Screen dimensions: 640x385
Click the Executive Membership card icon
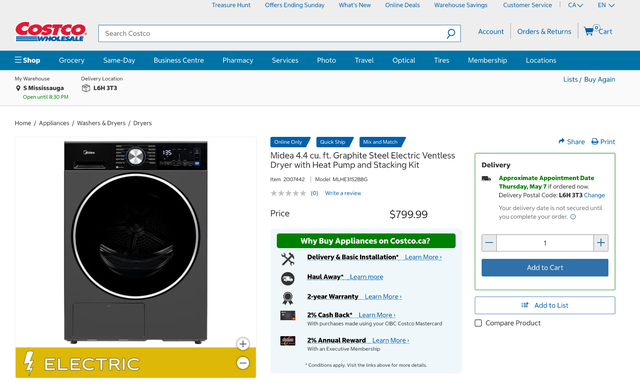click(288, 340)
